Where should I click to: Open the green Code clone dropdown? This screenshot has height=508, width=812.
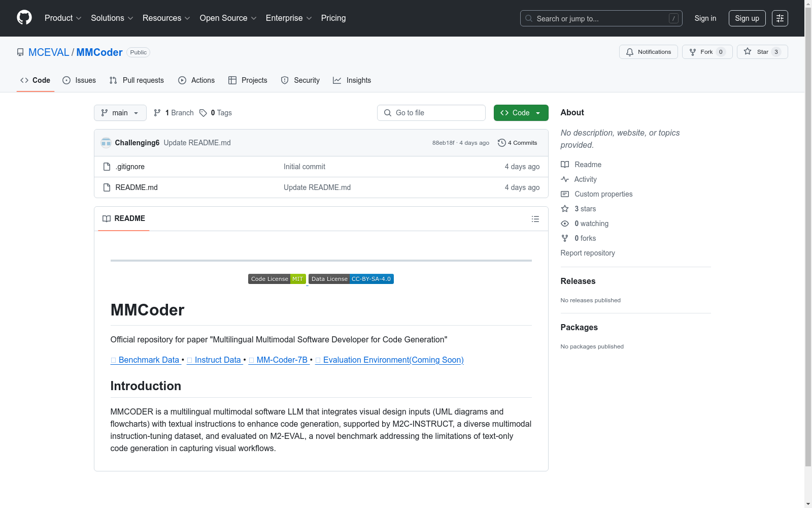[521, 113]
